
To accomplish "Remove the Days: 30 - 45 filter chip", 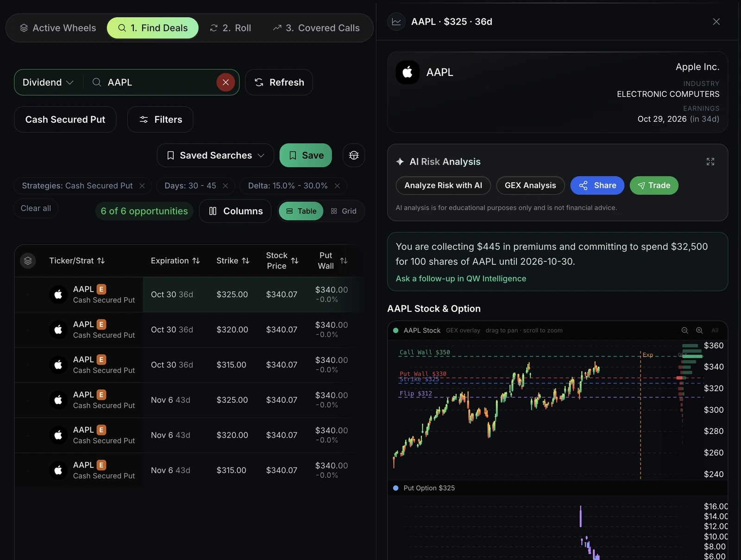I will [226, 186].
